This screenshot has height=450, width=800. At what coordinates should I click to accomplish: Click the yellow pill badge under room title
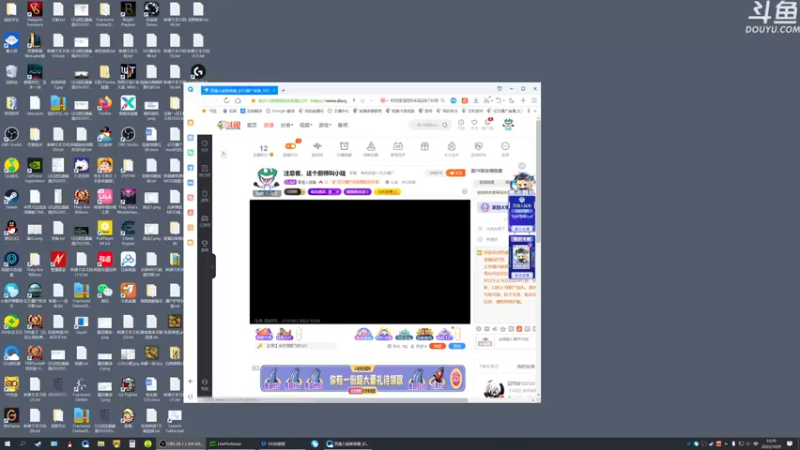click(387, 192)
